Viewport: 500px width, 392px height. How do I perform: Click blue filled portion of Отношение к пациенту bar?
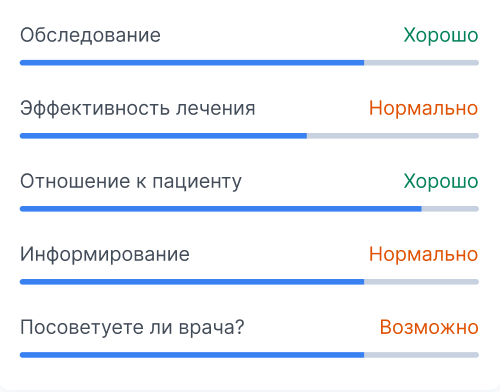[x=221, y=209]
